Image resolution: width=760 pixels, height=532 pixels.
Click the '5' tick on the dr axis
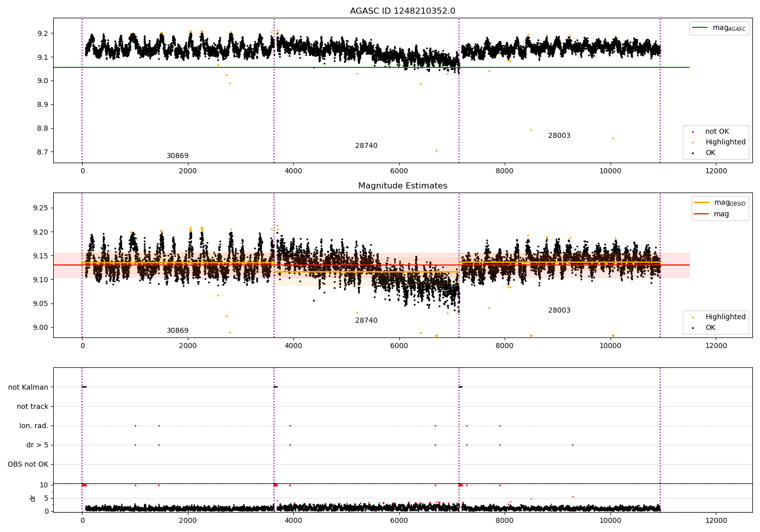(46, 499)
